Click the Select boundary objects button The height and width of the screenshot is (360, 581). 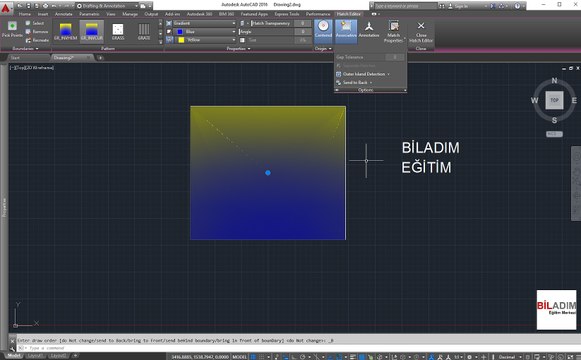(35, 23)
